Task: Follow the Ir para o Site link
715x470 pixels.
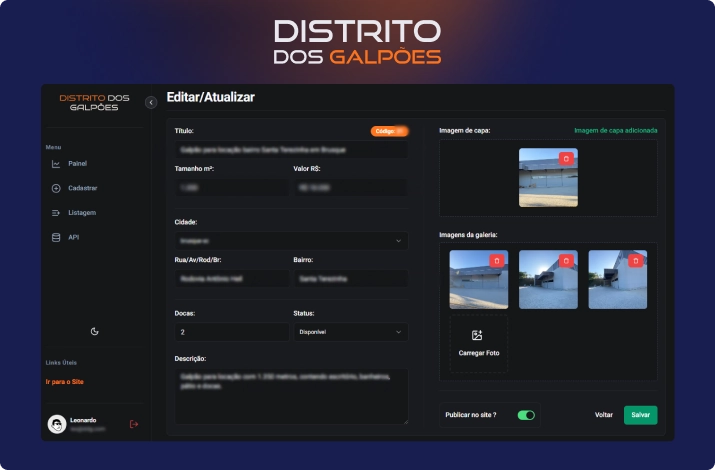Action: click(x=65, y=382)
